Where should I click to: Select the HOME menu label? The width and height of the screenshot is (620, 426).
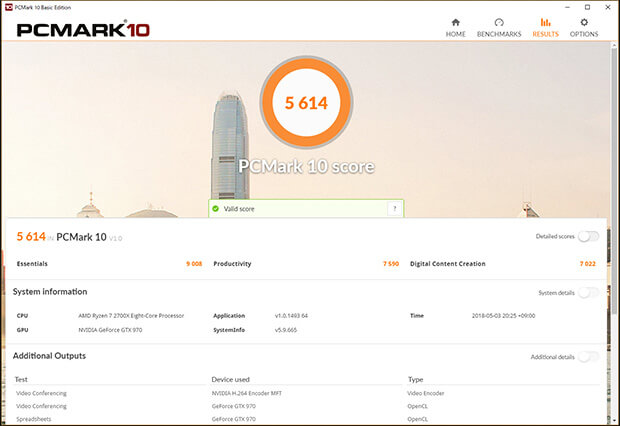[x=456, y=34]
